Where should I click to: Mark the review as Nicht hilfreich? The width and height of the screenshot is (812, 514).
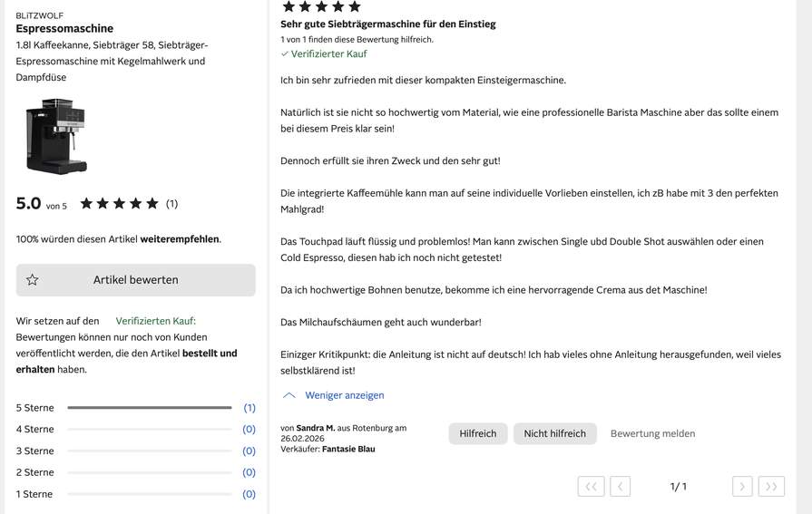tap(554, 433)
